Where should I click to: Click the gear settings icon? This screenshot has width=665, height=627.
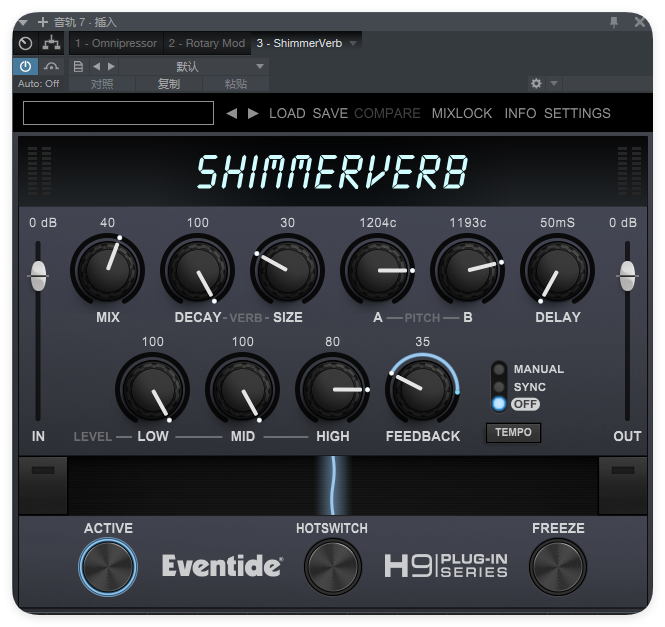click(536, 84)
